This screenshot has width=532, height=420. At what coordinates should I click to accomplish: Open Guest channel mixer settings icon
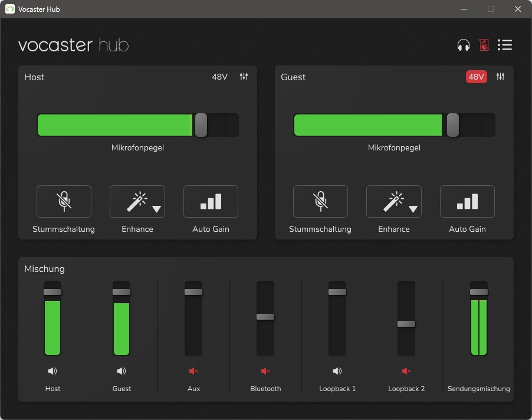point(500,77)
